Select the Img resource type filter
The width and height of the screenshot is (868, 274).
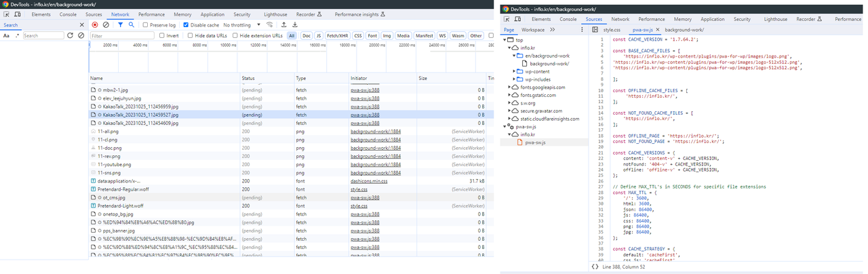(x=387, y=35)
